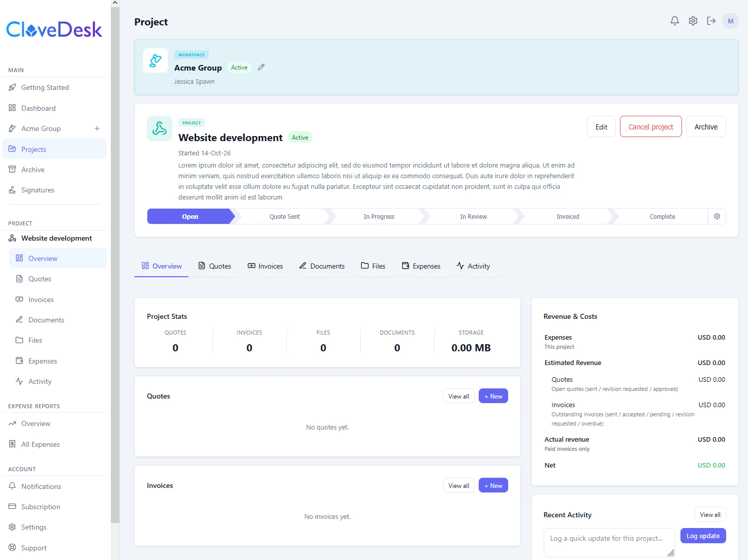Open Getting Started in the sidebar
Image resolution: width=748 pixels, height=560 pixels.
(x=54, y=87)
